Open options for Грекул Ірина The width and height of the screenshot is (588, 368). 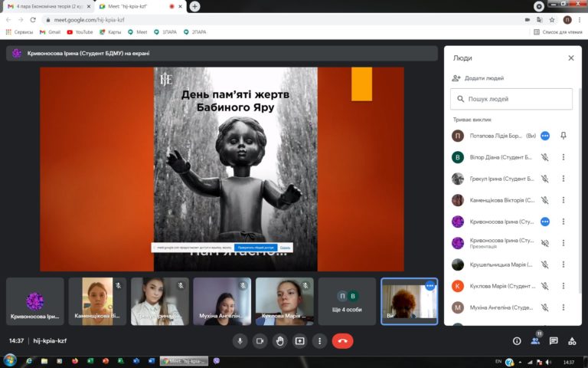pyautogui.click(x=563, y=179)
